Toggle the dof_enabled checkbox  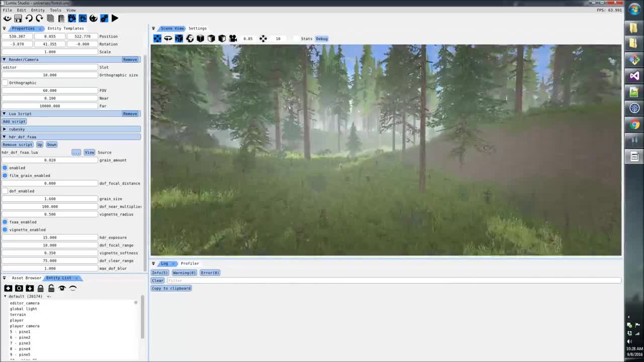click(x=5, y=191)
